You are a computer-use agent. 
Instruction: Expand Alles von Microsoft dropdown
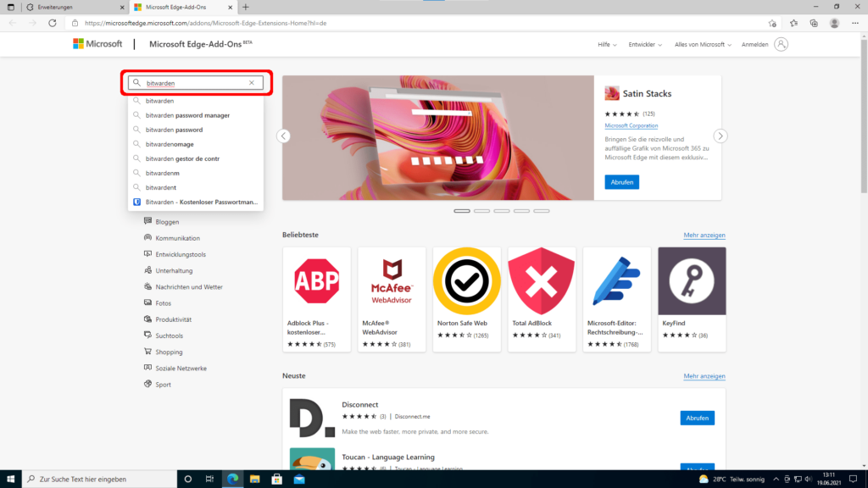pos(703,44)
